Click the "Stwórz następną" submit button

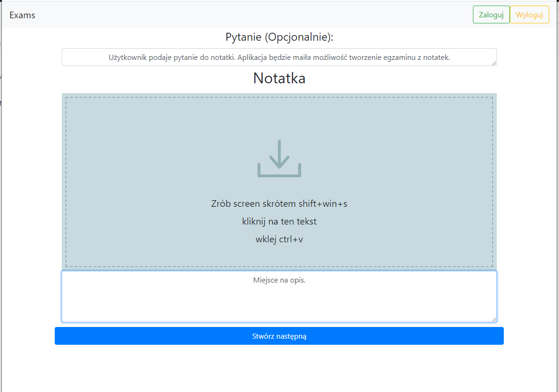[279, 336]
